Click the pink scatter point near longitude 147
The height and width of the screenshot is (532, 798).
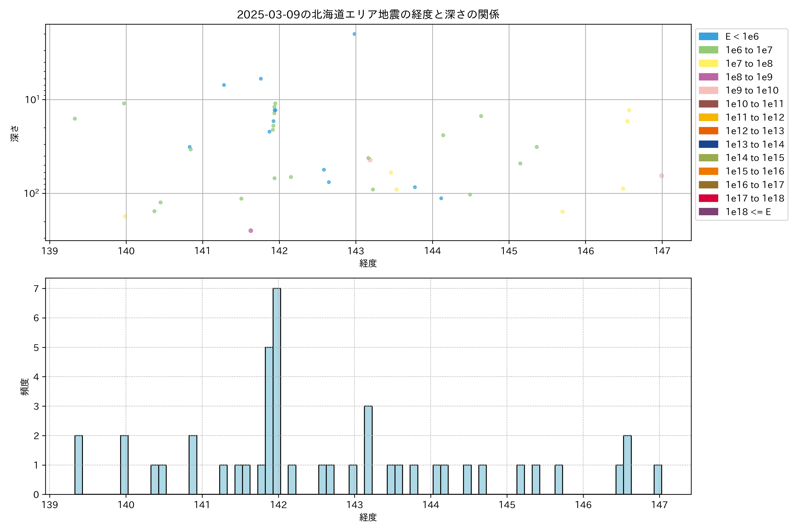(661, 176)
